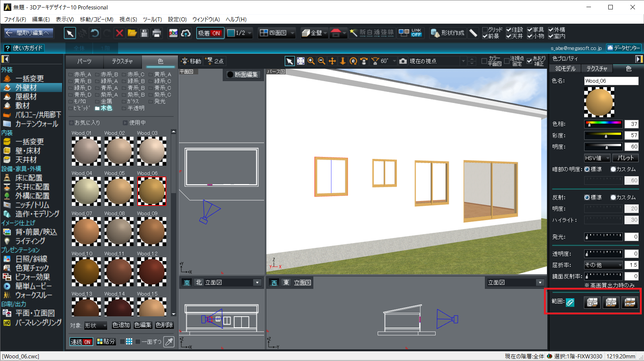Toggle the グリッド checkbox
The image size is (644, 361).
coord(485,30)
